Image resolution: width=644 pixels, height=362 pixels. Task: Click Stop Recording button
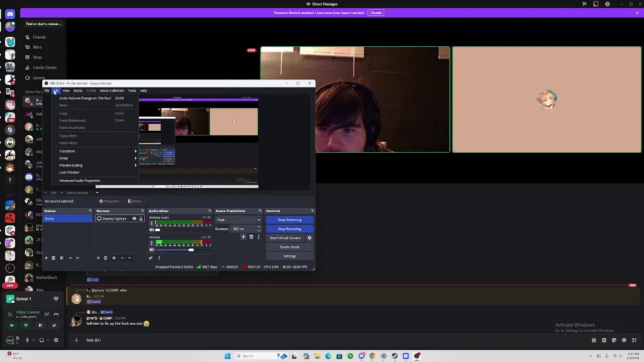289,229
